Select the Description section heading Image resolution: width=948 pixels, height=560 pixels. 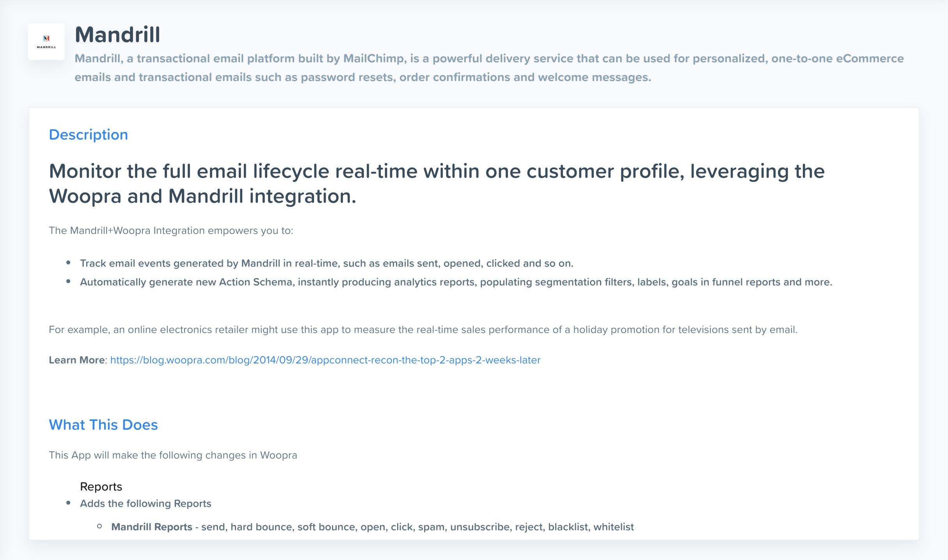click(89, 135)
